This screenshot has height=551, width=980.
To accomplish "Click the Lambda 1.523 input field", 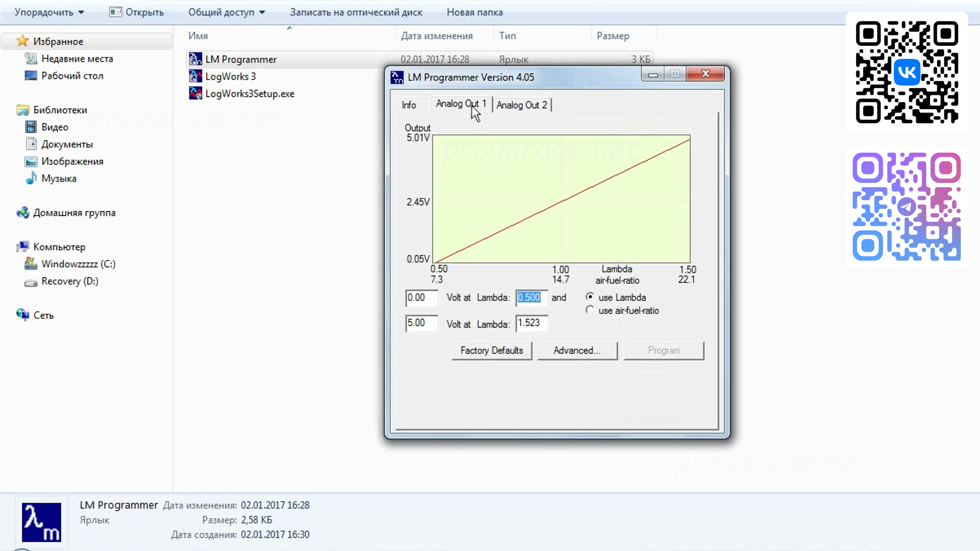I will point(531,323).
